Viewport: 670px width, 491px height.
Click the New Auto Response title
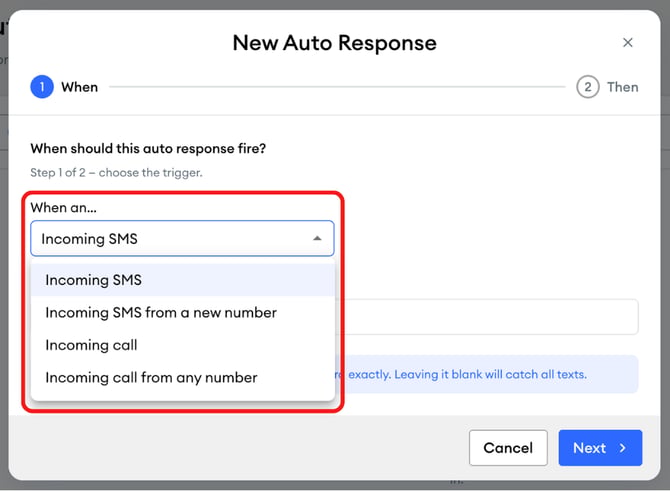tap(335, 43)
